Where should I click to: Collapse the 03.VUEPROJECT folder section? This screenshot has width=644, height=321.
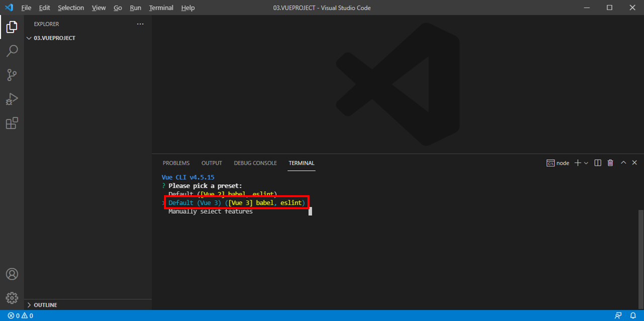pos(88,38)
